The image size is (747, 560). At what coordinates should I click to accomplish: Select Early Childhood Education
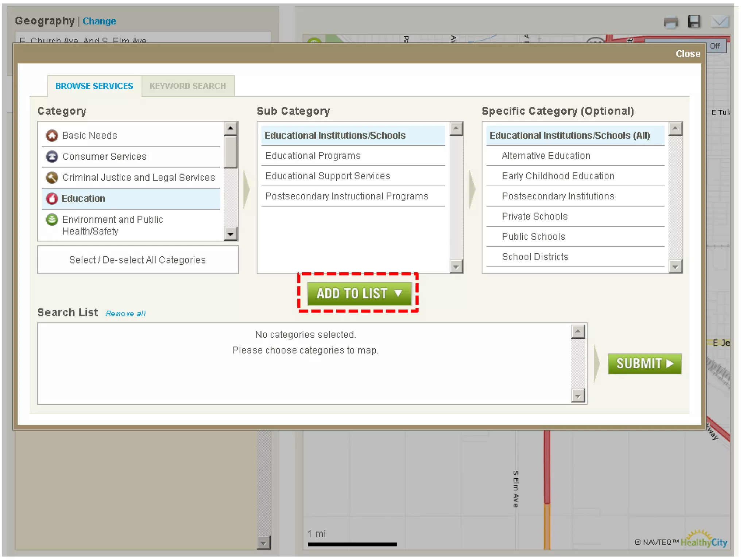575,176
